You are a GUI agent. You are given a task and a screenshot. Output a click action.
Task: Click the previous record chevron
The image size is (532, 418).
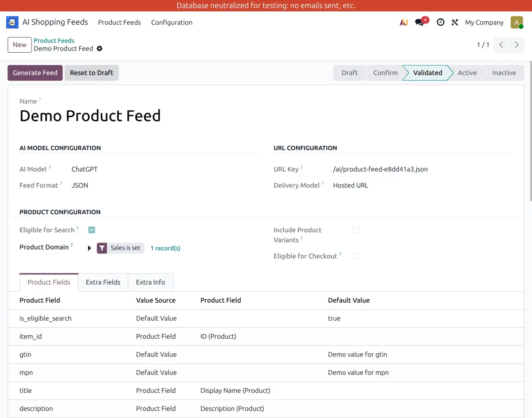click(x=501, y=45)
